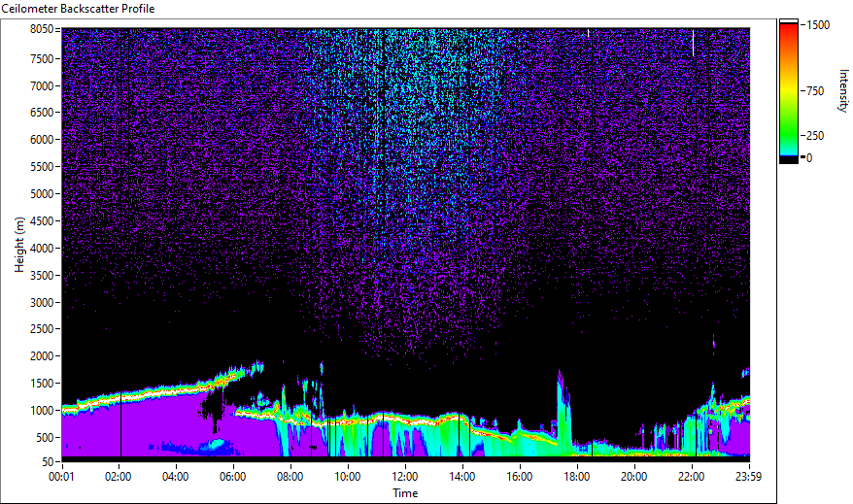Viewport: 853px width, 504px height.
Task: Click the 02:00 time axis label
Action: [119, 477]
